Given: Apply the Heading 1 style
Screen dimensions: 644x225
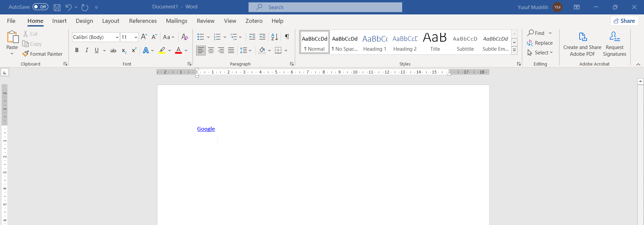Looking at the screenshot, I should [x=375, y=42].
